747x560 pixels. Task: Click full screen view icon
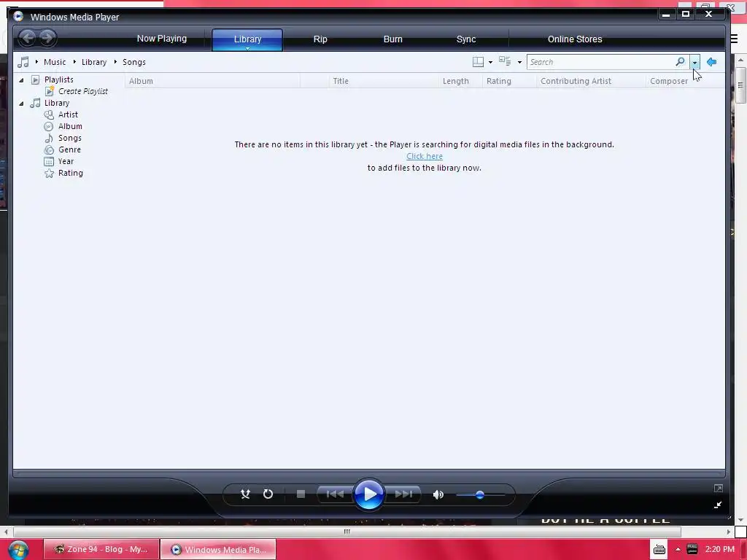[x=719, y=488]
